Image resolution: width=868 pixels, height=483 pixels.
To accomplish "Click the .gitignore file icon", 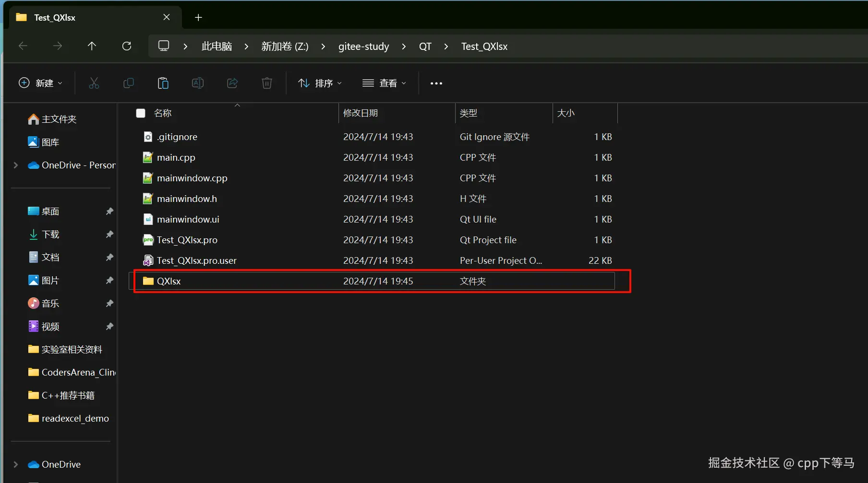I will 148,137.
